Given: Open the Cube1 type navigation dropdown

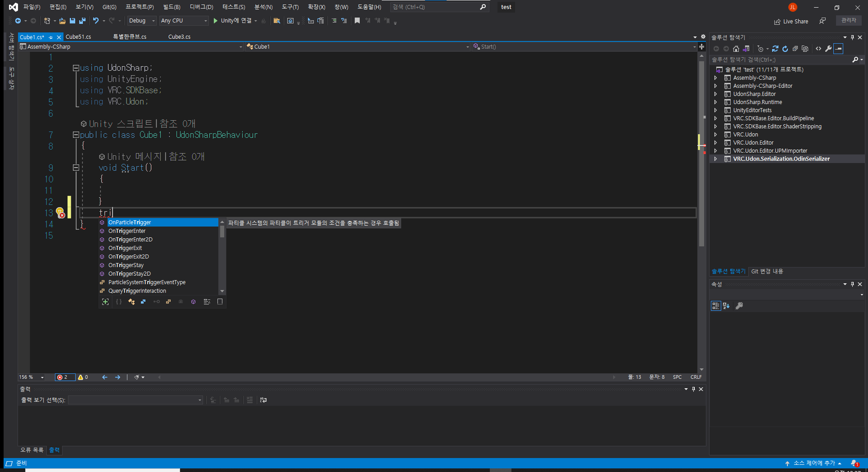Looking at the screenshot, I should tap(357, 46).
